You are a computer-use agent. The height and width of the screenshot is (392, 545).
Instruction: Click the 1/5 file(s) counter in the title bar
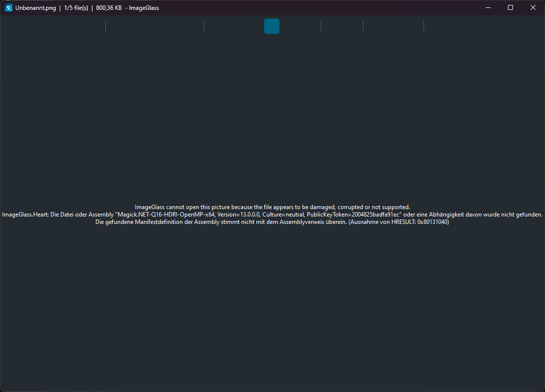pyautogui.click(x=75, y=7)
